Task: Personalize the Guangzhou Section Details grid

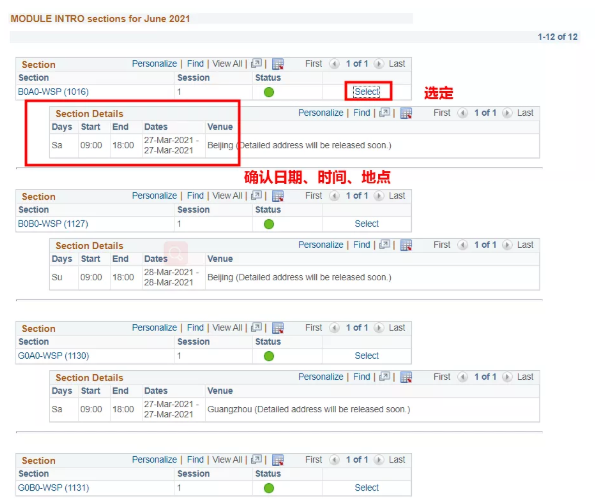Action: (321, 377)
